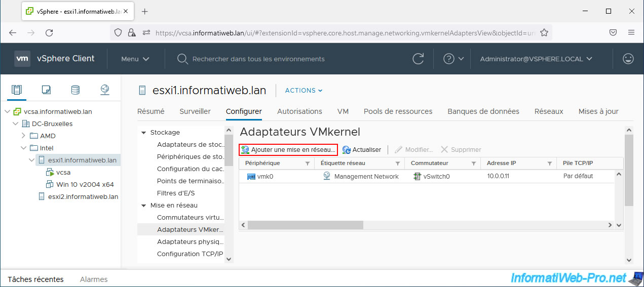Switch to the Résumé tab
Image resolution: width=644 pixels, height=287 pixels.
pos(151,111)
